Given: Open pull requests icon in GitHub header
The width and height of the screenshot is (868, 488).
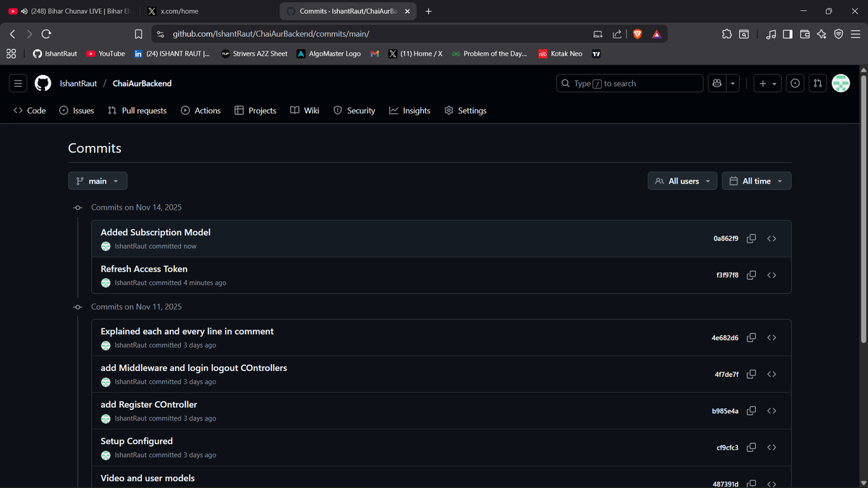Looking at the screenshot, I should coord(817,83).
